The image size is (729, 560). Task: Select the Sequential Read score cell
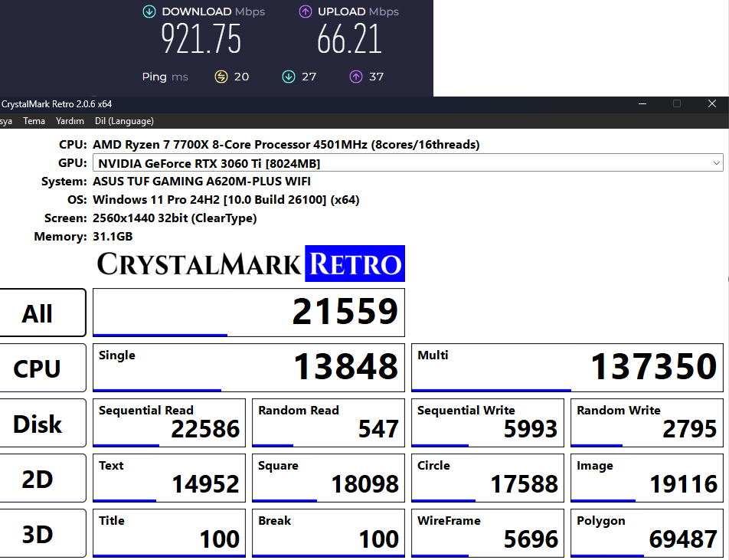pos(169,423)
